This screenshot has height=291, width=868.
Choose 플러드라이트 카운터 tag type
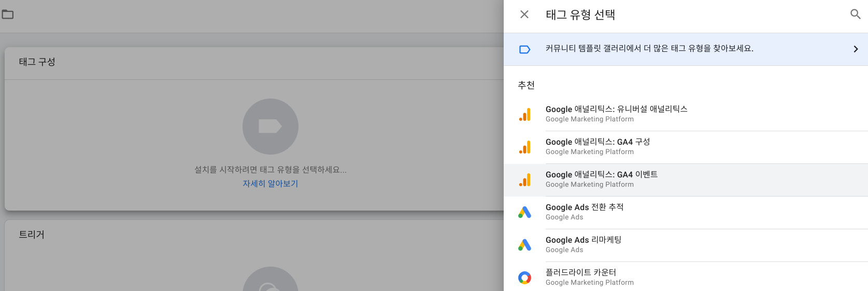tap(686, 277)
